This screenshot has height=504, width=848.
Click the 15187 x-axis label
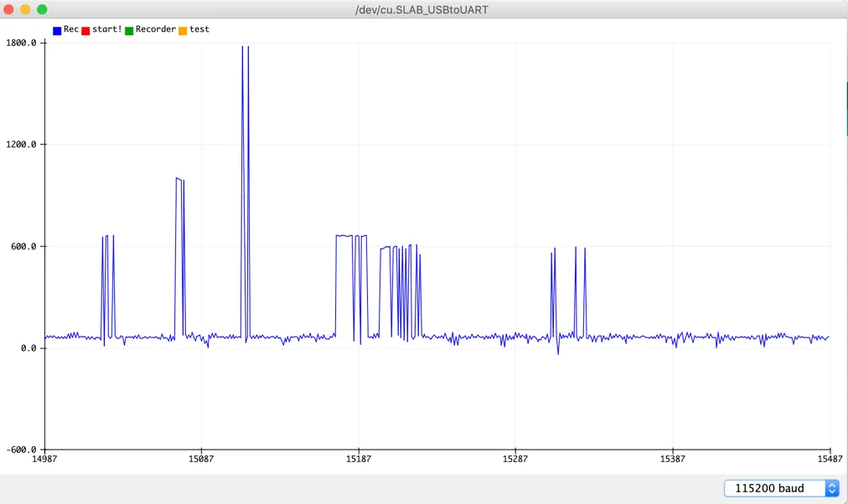point(359,459)
